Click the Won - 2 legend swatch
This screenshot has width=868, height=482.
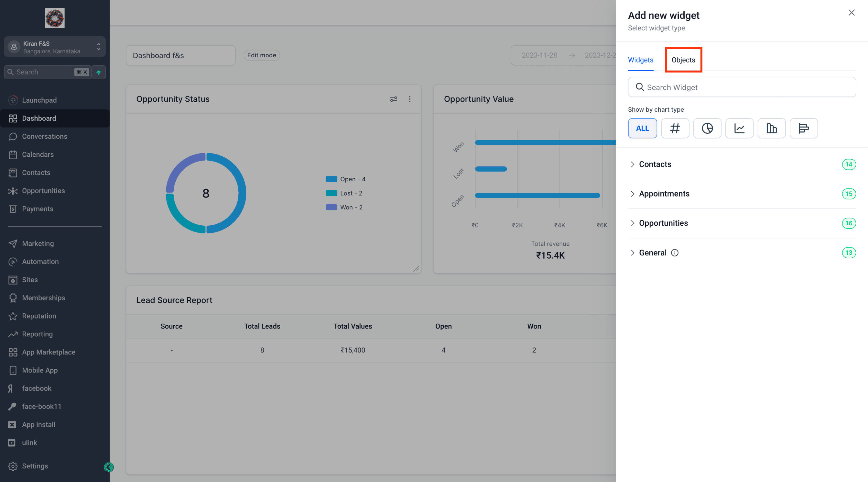click(x=331, y=207)
